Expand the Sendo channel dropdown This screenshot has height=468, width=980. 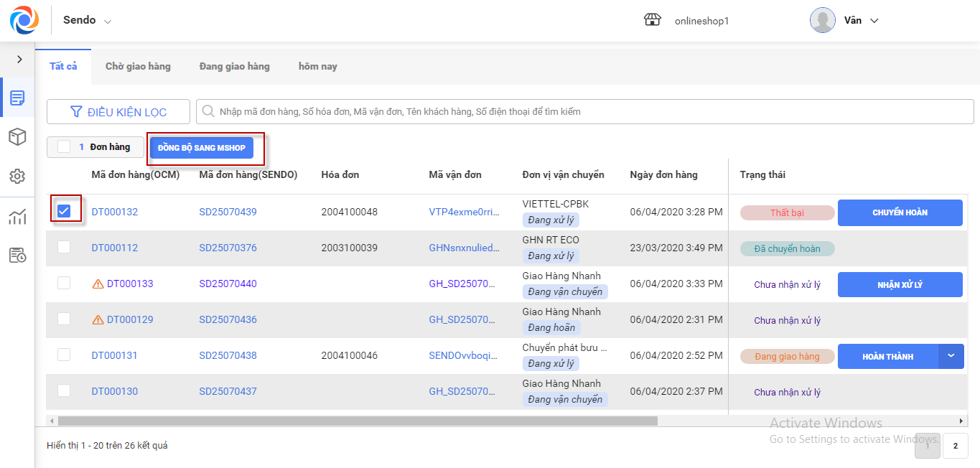click(x=108, y=22)
